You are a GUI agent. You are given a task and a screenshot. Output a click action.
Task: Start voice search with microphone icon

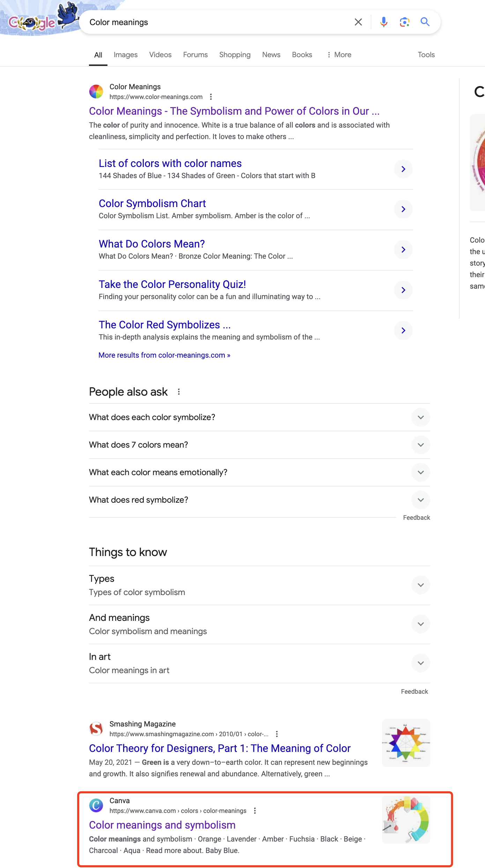point(383,22)
